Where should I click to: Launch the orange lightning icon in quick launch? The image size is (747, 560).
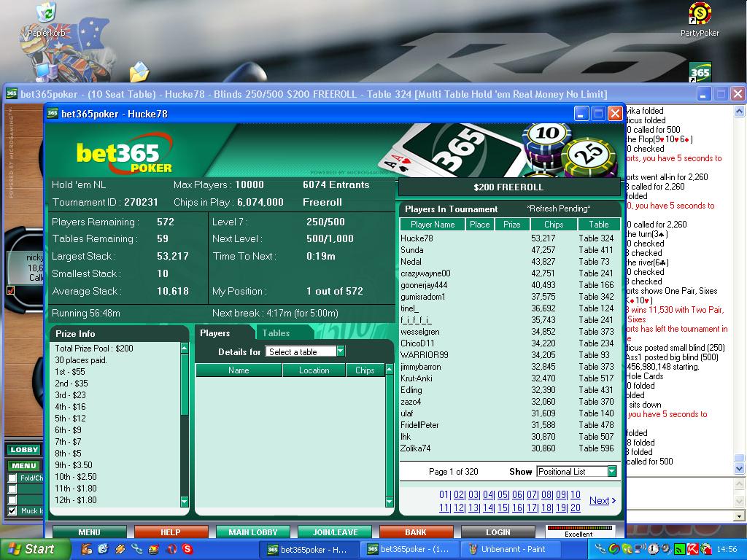tap(120, 549)
